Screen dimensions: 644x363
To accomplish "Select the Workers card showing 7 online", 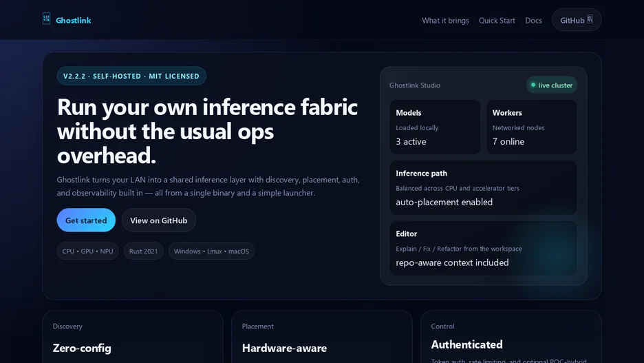I will tap(531, 127).
